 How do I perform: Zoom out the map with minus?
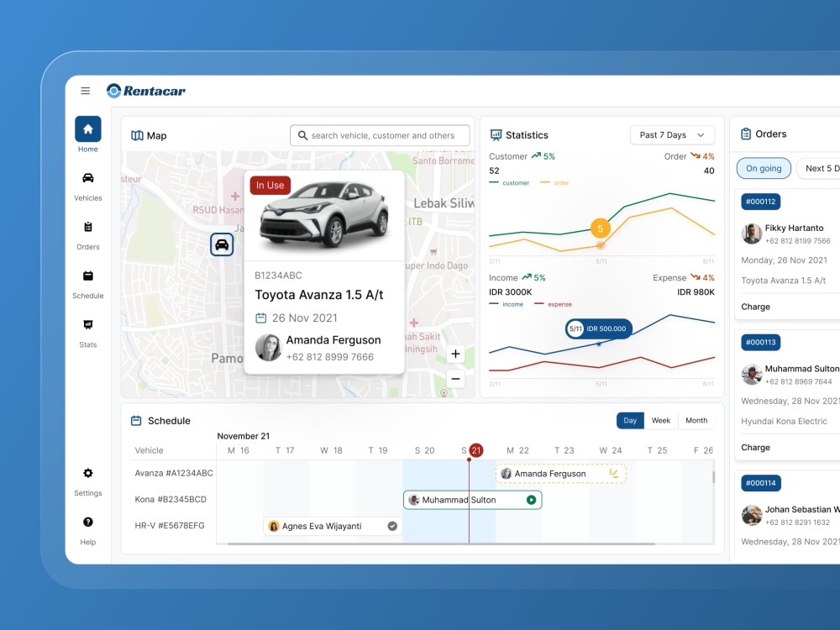point(455,379)
